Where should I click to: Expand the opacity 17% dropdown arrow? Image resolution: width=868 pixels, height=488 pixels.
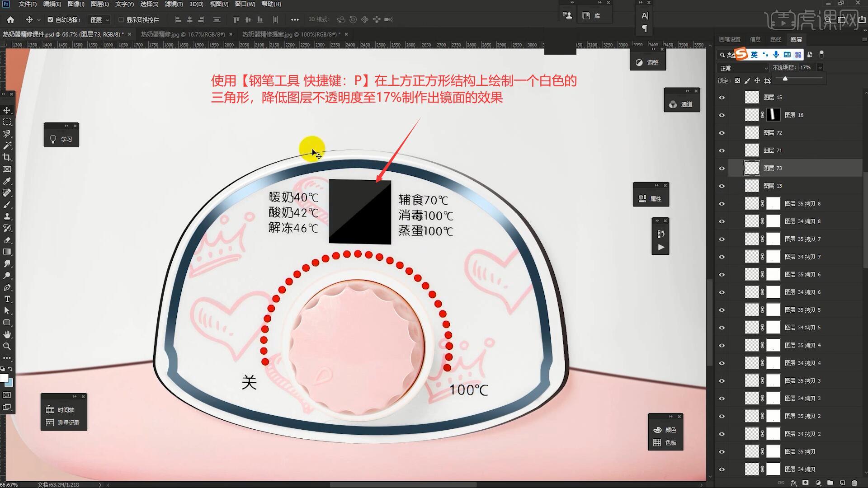(x=820, y=67)
